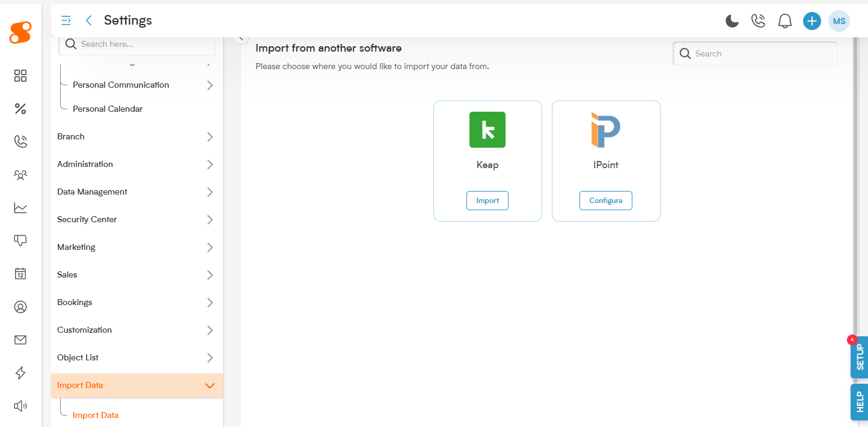Expand the Administration section chevron
868x427 pixels.
pyautogui.click(x=210, y=165)
